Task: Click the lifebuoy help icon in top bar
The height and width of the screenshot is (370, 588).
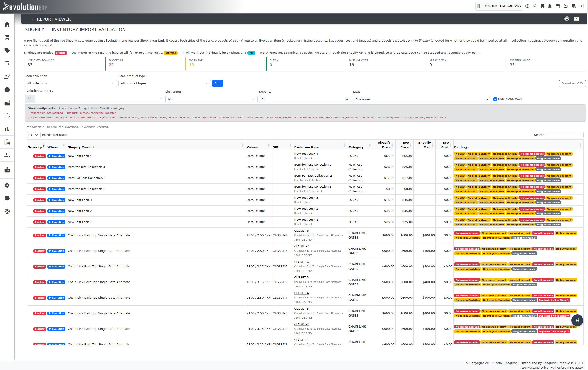Action: 527,6
